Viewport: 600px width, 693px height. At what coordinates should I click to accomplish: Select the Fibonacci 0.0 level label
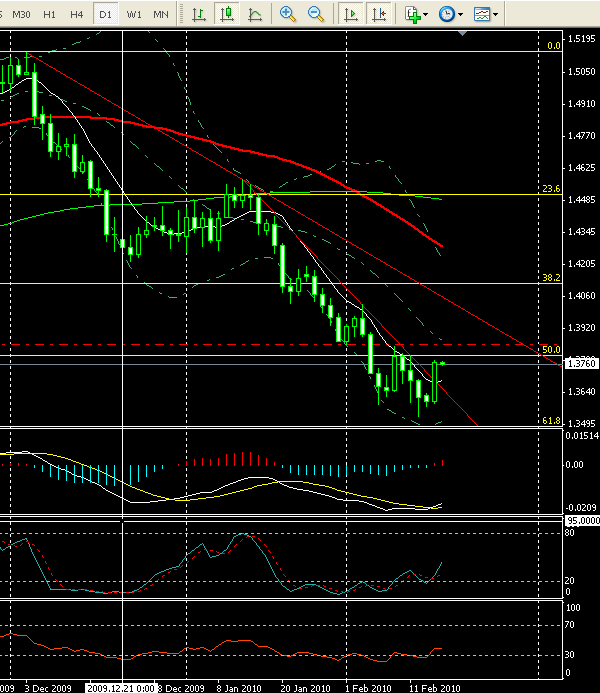(x=554, y=46)
